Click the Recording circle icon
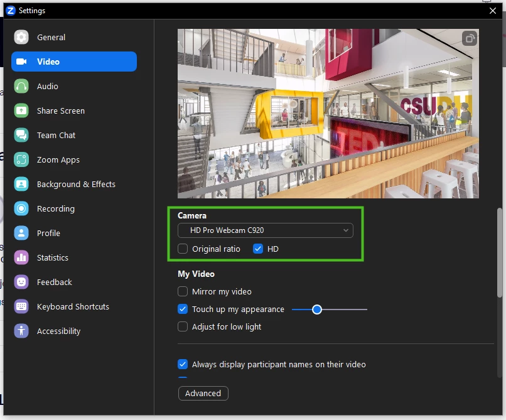 coord(21,208)
